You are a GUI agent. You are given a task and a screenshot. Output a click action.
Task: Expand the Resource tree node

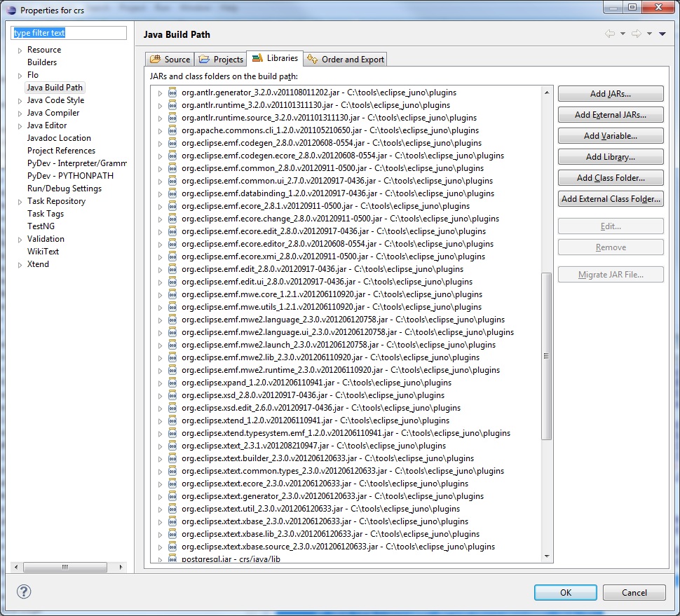point(20,50)
